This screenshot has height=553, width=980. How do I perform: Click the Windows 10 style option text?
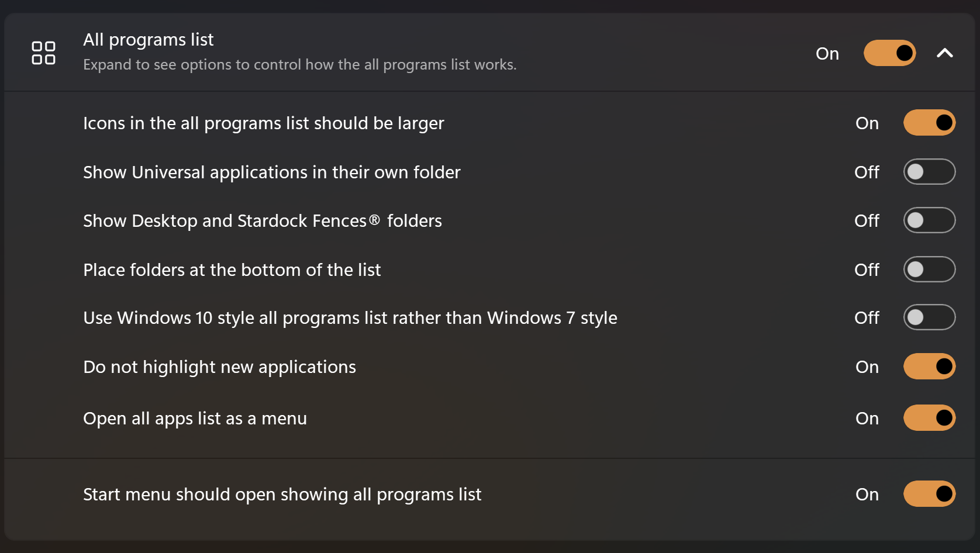point(350,318)
